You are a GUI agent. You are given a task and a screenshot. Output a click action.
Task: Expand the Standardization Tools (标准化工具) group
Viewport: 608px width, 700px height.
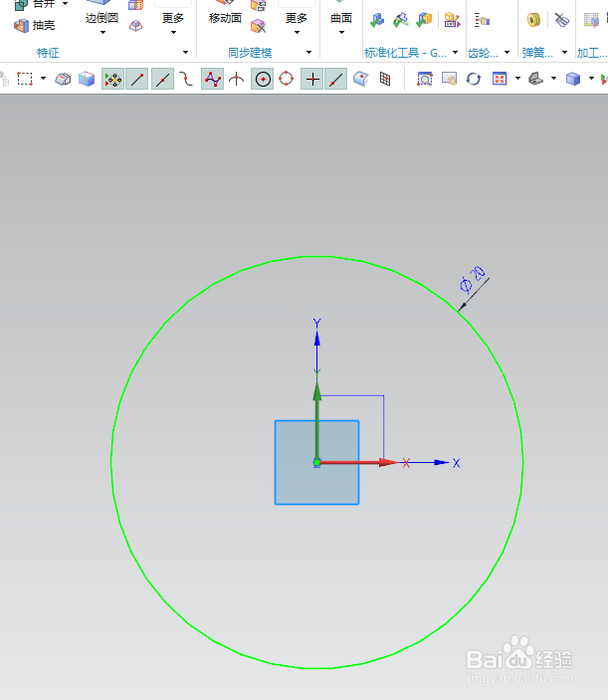(x=456, y=52)
